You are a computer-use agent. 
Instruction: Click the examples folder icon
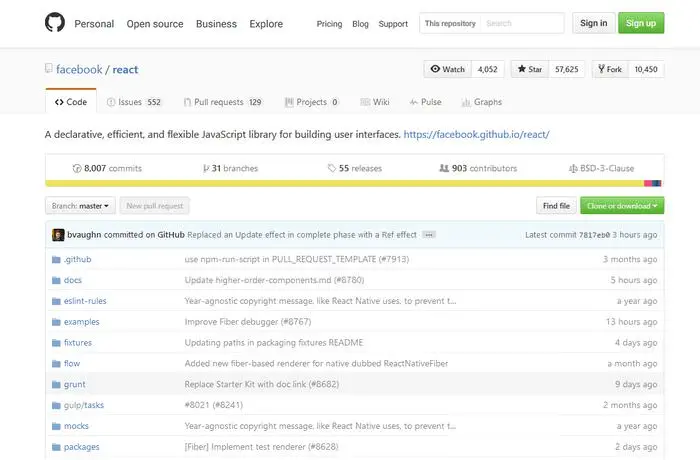point(56,322)
